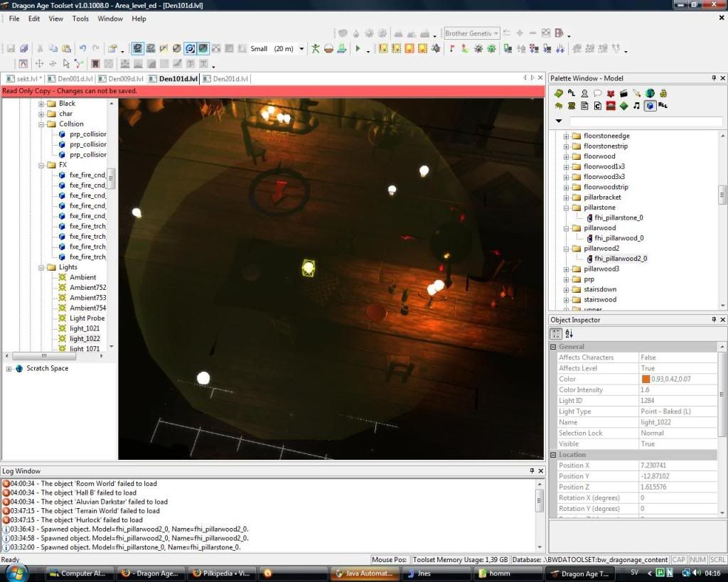Select fhi_pillarstone_0 in palette tree
728x582 pixels.
pyautogui.click(x=619, y=218)
